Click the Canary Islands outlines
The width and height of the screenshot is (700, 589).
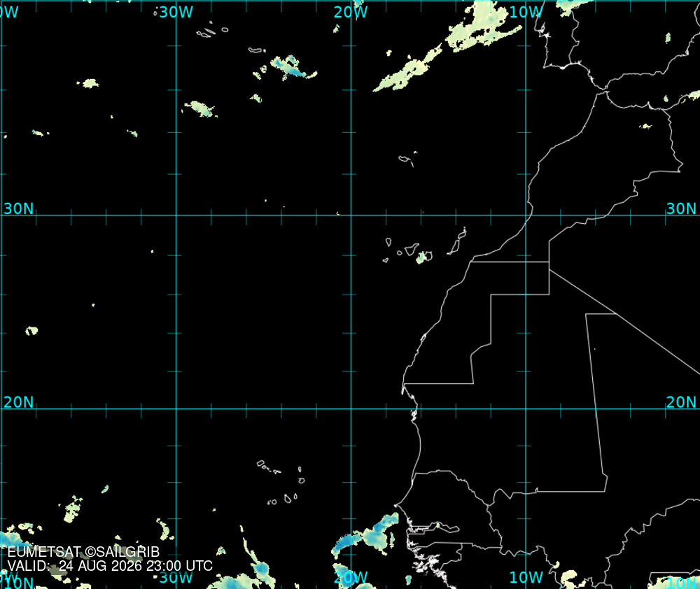[425, 246]
